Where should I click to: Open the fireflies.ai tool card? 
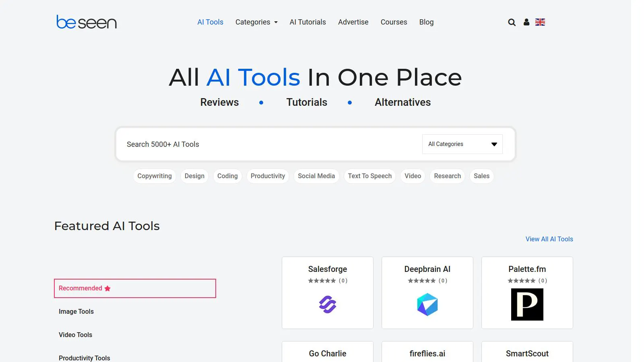pos(427,352)
